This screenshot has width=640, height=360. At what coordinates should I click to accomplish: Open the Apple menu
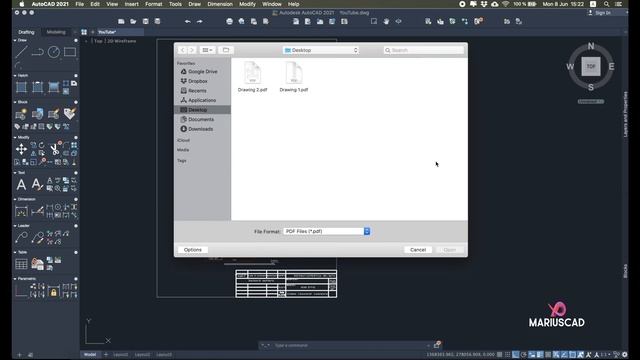(x=22, y=4)
